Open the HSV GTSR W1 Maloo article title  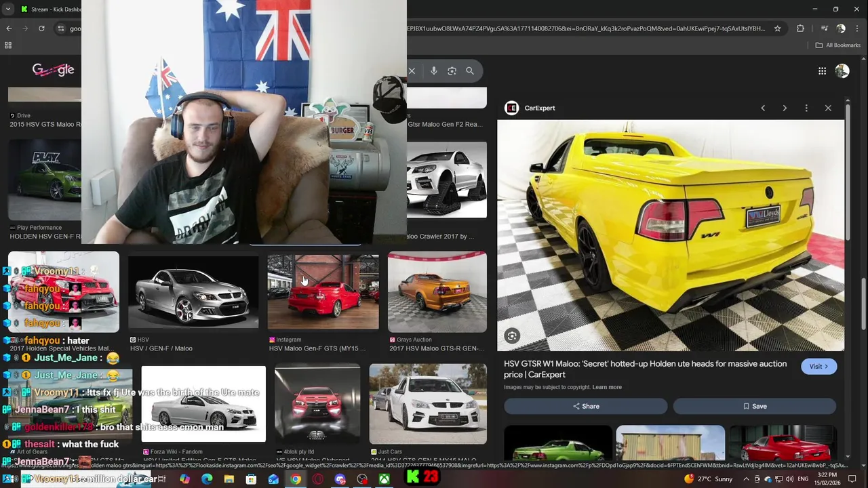(x=645, y=369)
